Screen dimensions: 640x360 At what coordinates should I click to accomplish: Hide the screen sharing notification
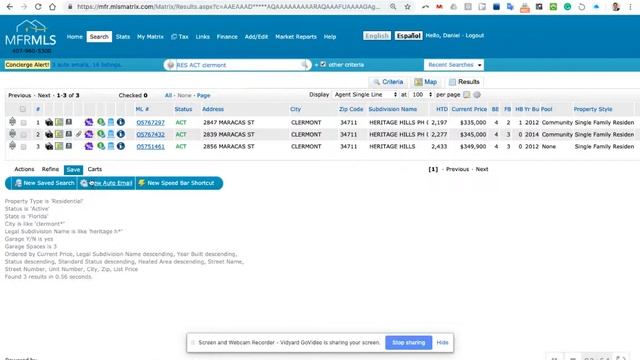[x=442, y=342]
